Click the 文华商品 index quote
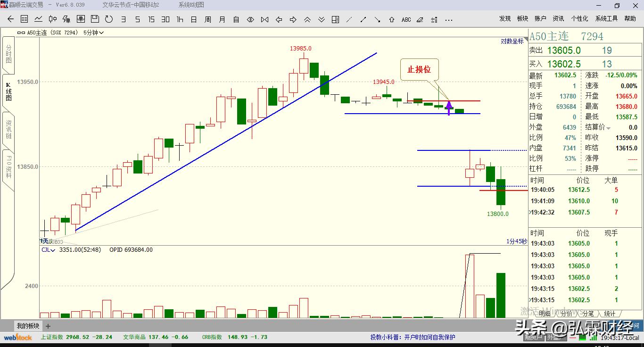The width and height of the screenshot is (644, 347). [156, 338]
